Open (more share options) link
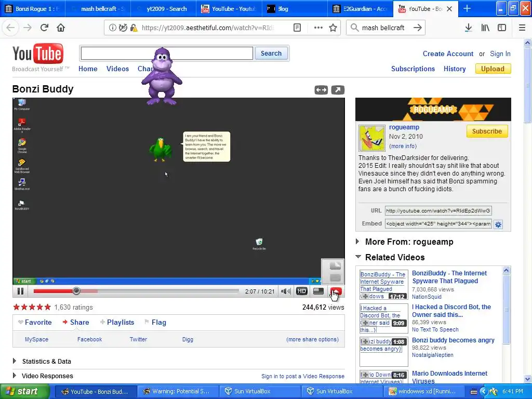The width and height of the screenshot is (532, 399). (x=312, y=339)
